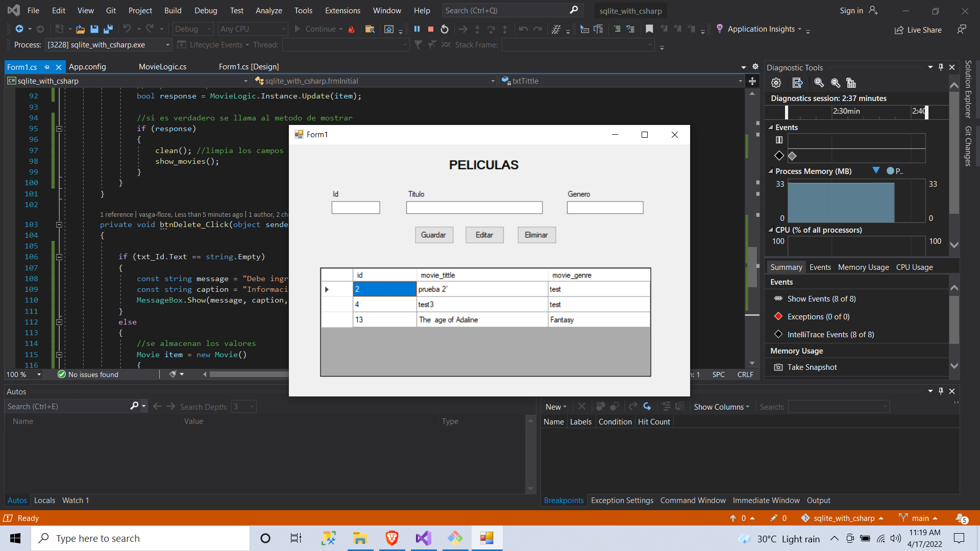Collapse the Events section in Diagnostic Tools
Viewport: 980px width, 551px height.
771,128
